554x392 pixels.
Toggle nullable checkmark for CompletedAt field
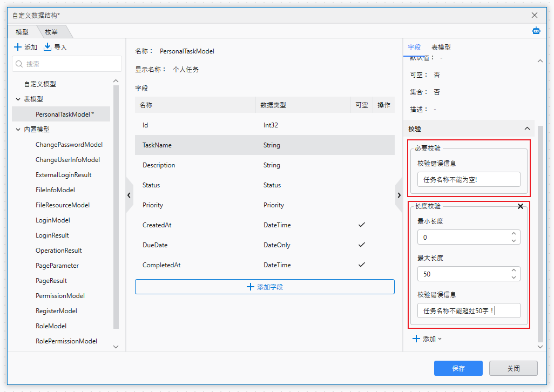(x=362, y=265)
